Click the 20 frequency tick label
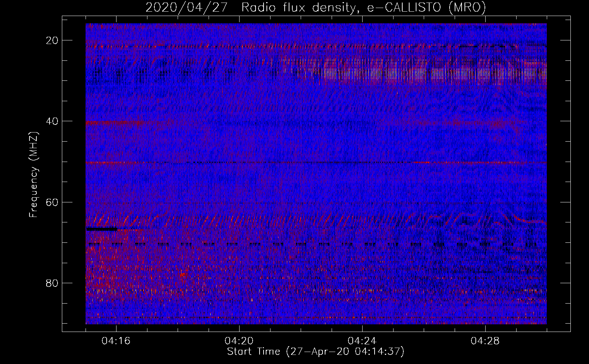 pyautogui.click(x=52, y=40)
